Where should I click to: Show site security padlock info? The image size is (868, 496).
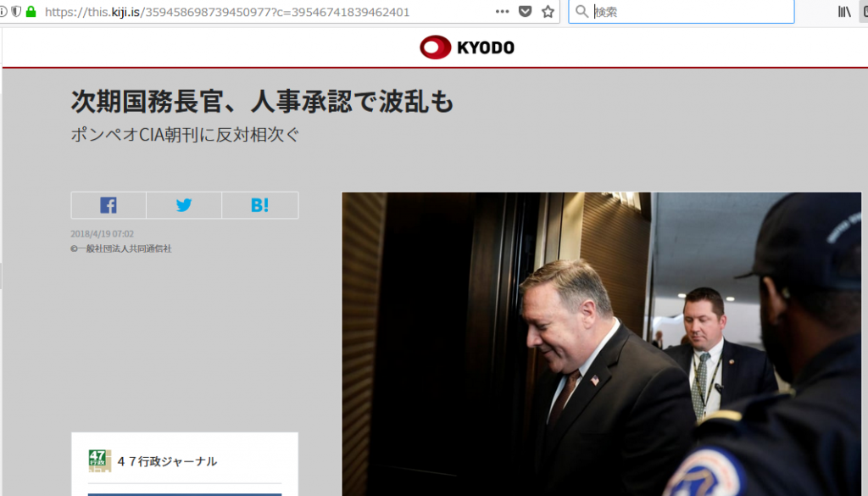pos(31,12)
